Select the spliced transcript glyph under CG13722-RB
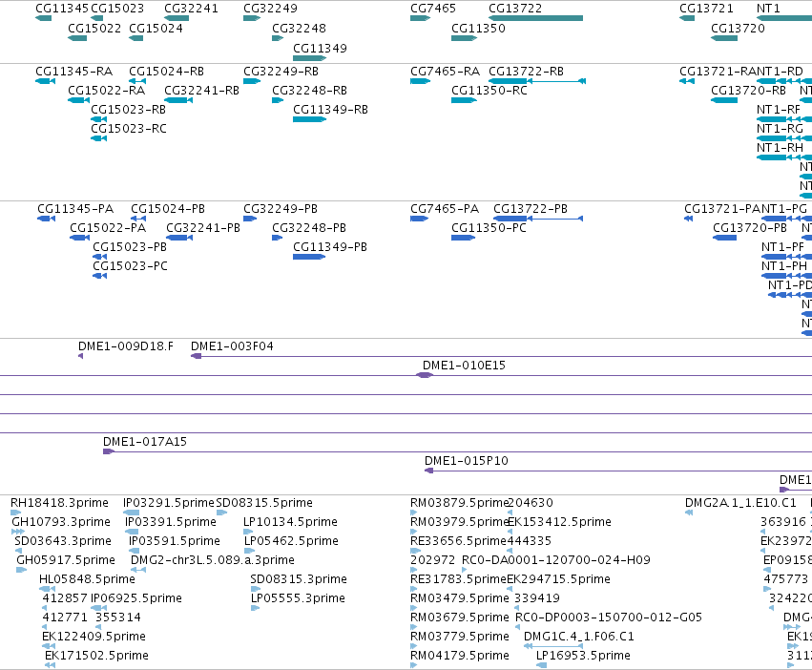The height and width of the screenshot is (670, 812). 537,81
